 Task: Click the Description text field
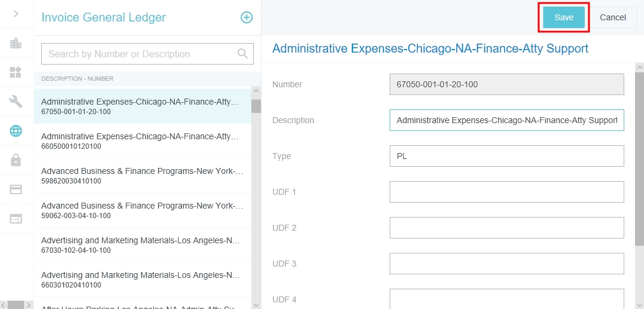506,120
